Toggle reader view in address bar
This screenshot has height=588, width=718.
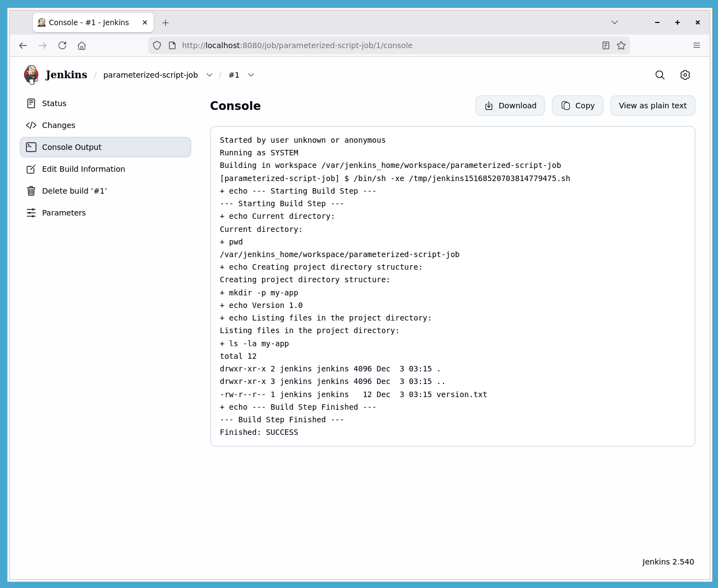(x=605, y=45)
